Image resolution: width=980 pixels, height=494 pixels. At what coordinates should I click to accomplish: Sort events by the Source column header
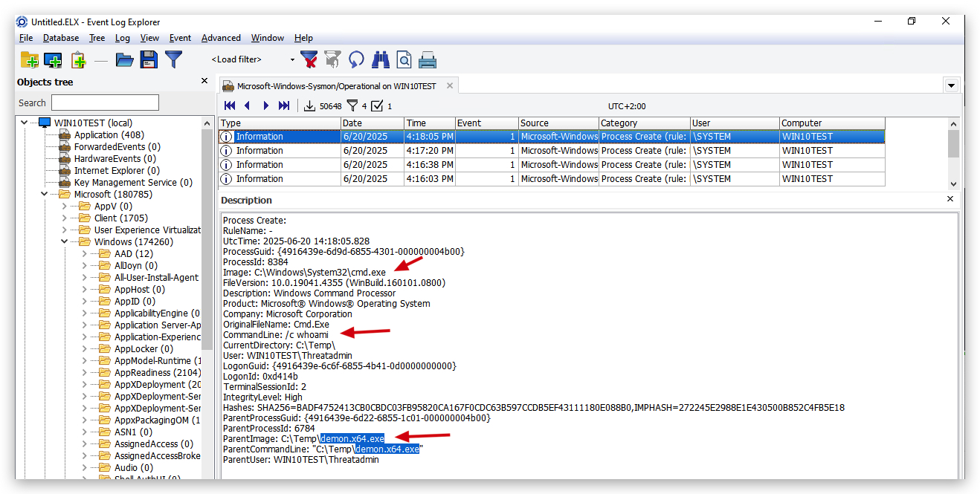(x=558, y=123)
